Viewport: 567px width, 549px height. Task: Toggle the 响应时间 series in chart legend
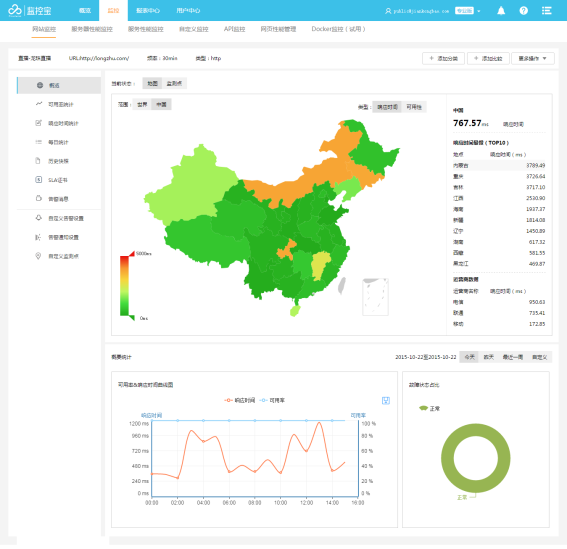240,400
